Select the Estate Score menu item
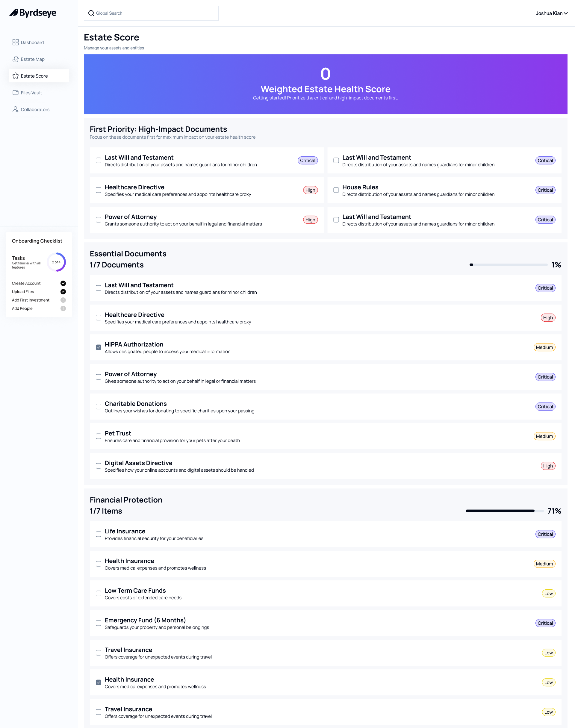575x728 pixels. (x=39, y=76)
